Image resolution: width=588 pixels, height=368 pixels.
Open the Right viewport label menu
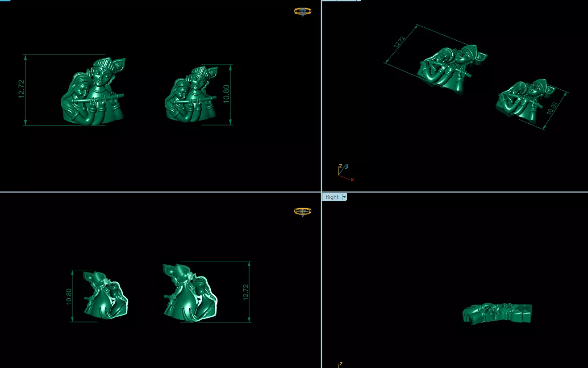click(x=332, y=197)
